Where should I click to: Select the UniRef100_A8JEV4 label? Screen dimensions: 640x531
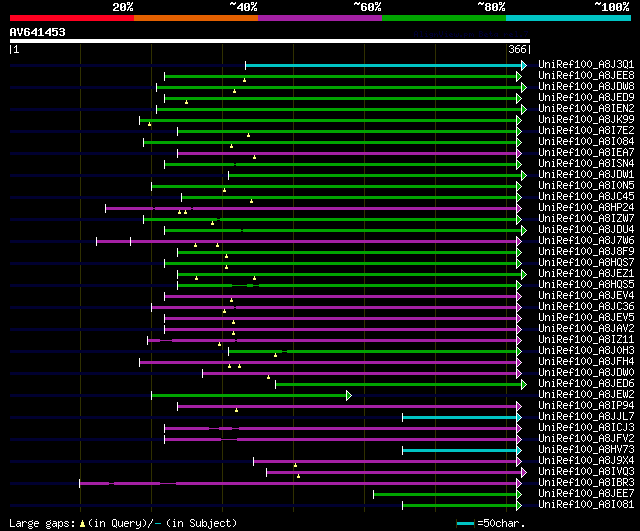click(x=586, y=296)
